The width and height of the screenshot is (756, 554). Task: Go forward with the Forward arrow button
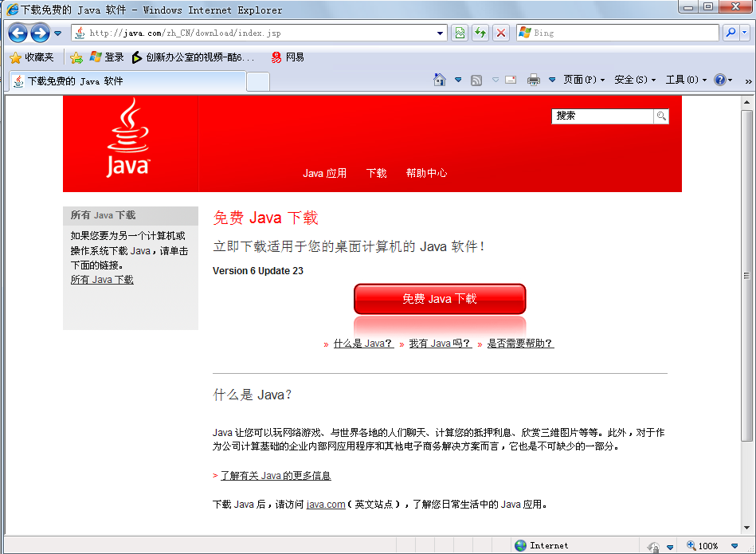40,33
